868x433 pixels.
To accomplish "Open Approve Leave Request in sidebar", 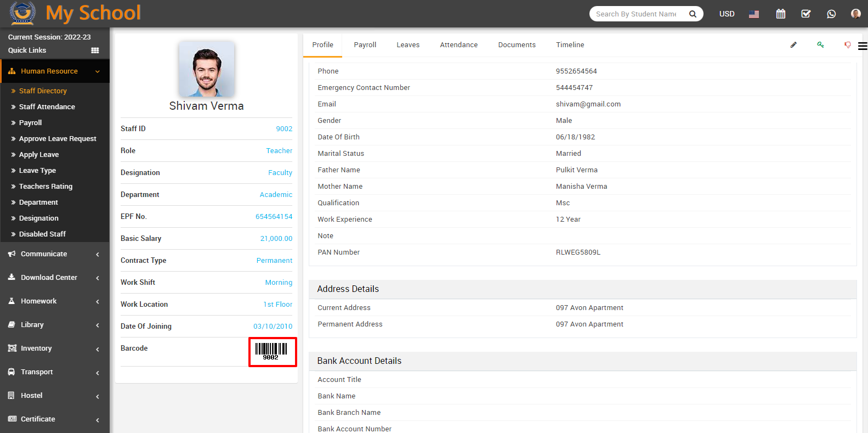I will coord(58,139).
